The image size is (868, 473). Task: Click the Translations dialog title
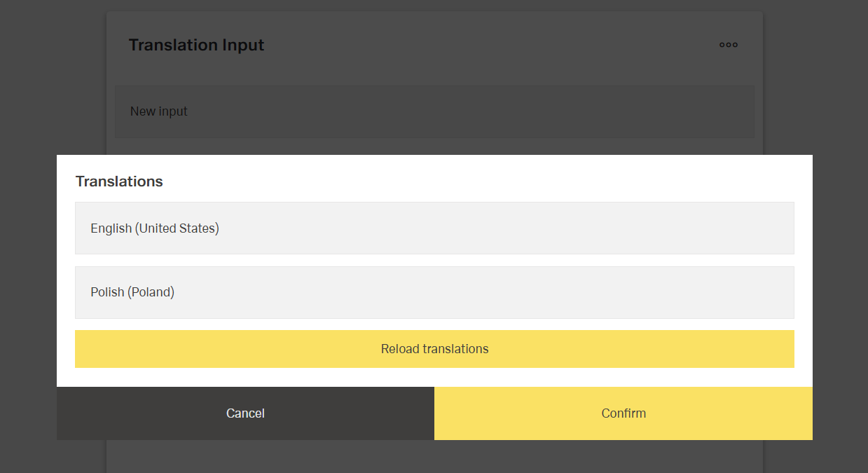click(x=118, y=181)
